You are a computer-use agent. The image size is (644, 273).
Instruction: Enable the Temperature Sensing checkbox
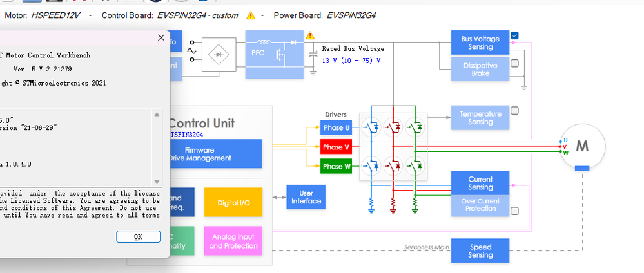(514, 111)
